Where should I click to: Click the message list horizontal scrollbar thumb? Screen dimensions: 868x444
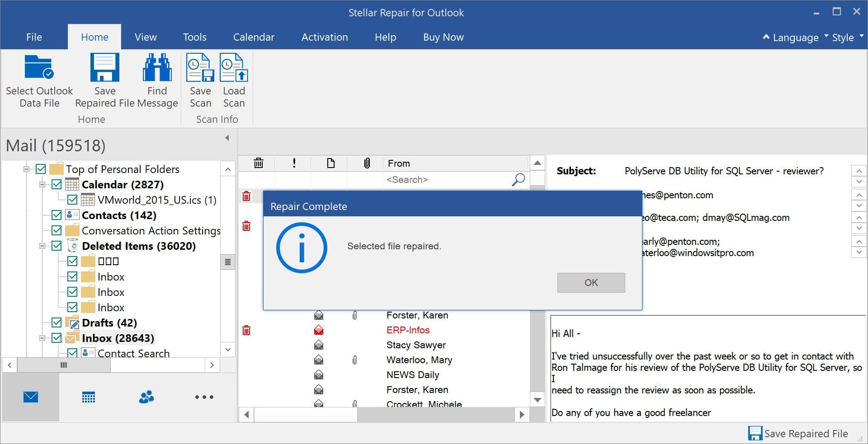[x=306, y=414]
